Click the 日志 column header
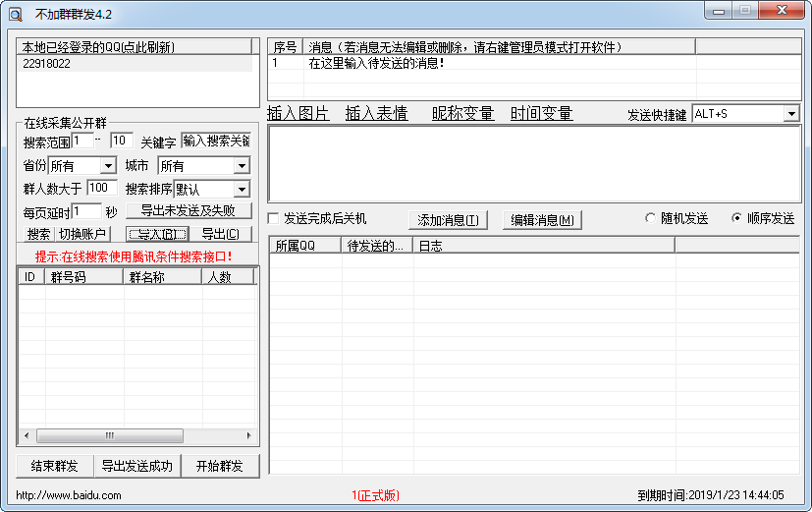This screenshot has width=812, height=512. (x=544, y=245)
